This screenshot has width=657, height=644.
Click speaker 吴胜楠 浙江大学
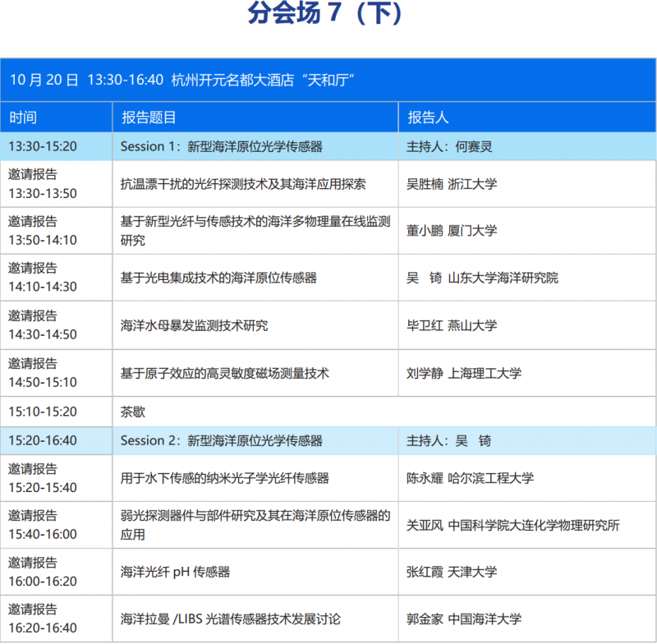click(452, 184)
